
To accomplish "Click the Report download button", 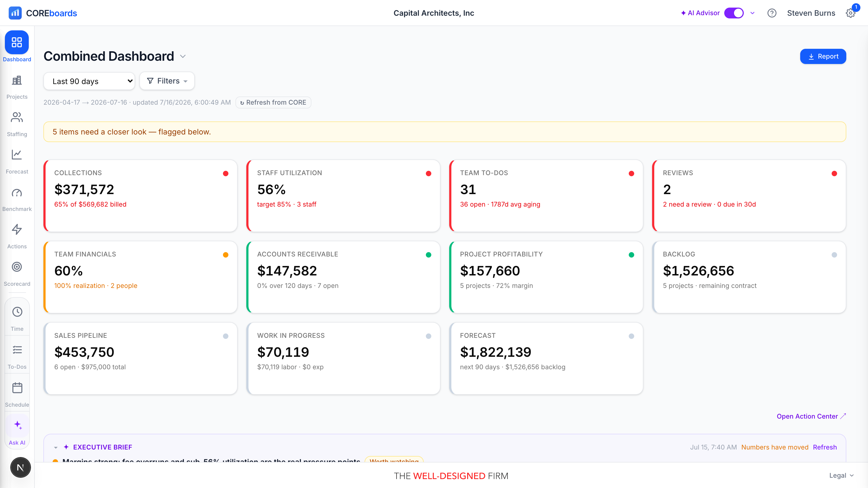I will coord(823,56).
